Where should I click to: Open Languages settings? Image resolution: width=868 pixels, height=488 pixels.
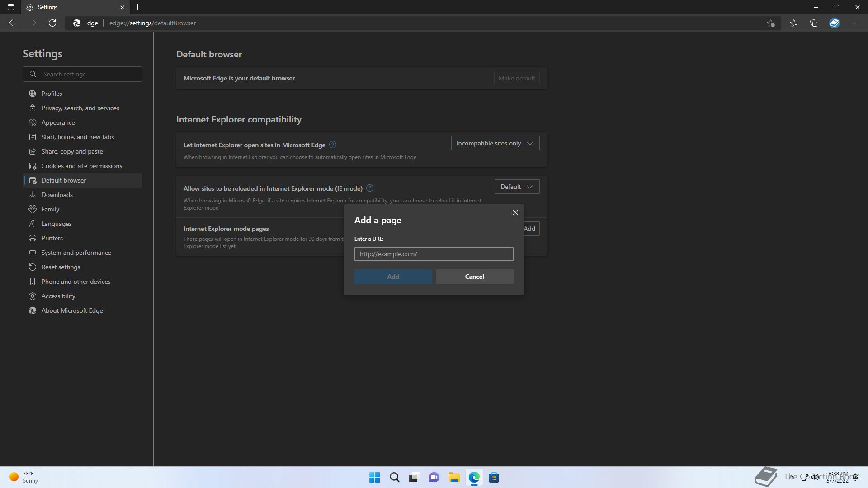pos(82,224)
